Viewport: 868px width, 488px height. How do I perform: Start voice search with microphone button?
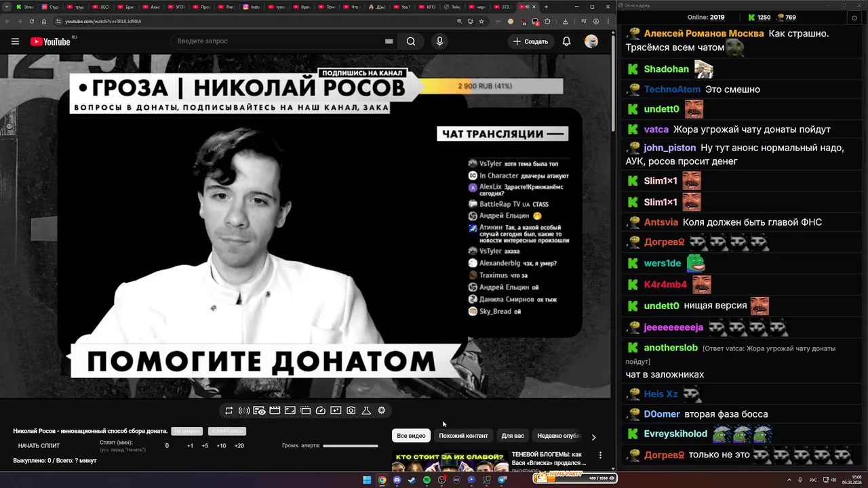[x=439, y=41]
